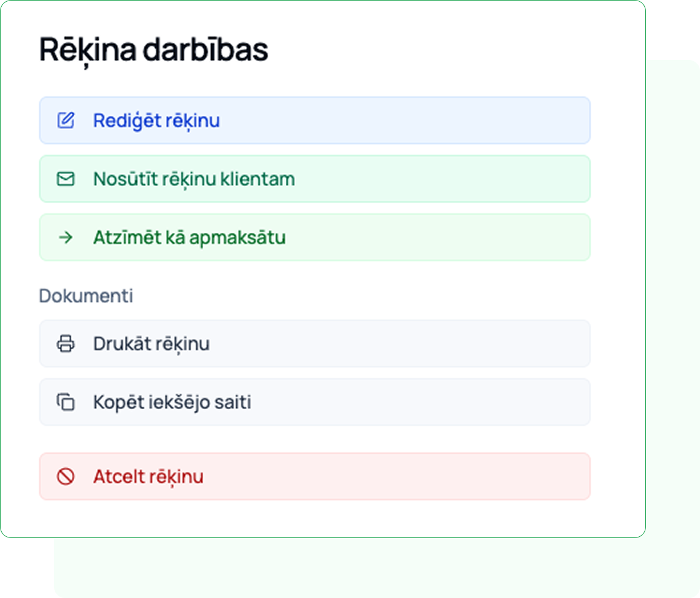Click the pencil edit icon beside Rediģēt rēķinu
Viewport: 700px width, 598px height.
tap(65, 121)
